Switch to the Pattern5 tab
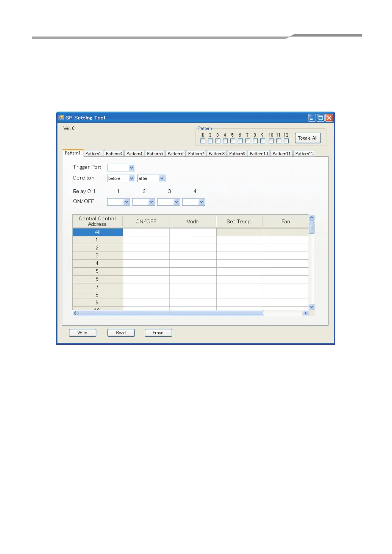Screen dimensions: 392x554 coord(155,154)
